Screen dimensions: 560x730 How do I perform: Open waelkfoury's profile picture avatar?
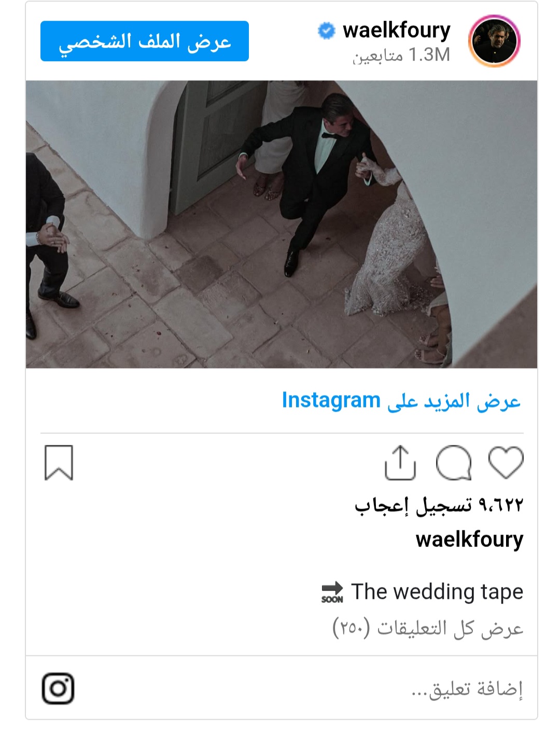(x=494, y=41)
